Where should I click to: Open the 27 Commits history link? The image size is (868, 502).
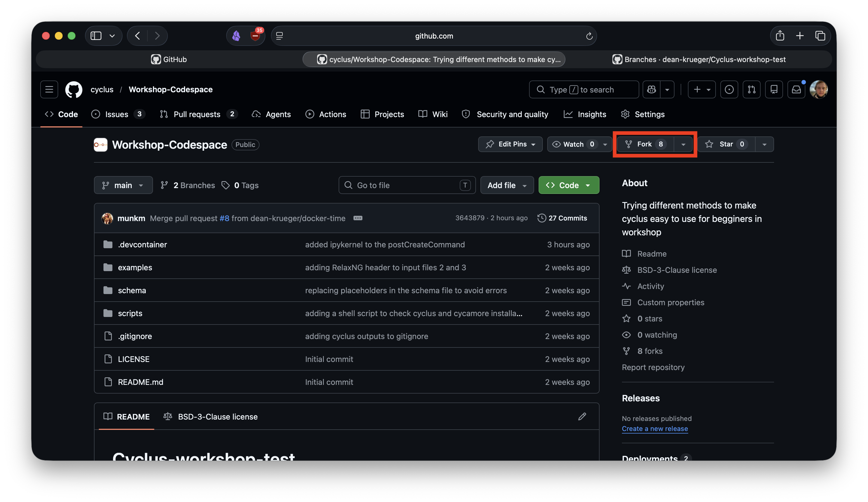point(562,218)
